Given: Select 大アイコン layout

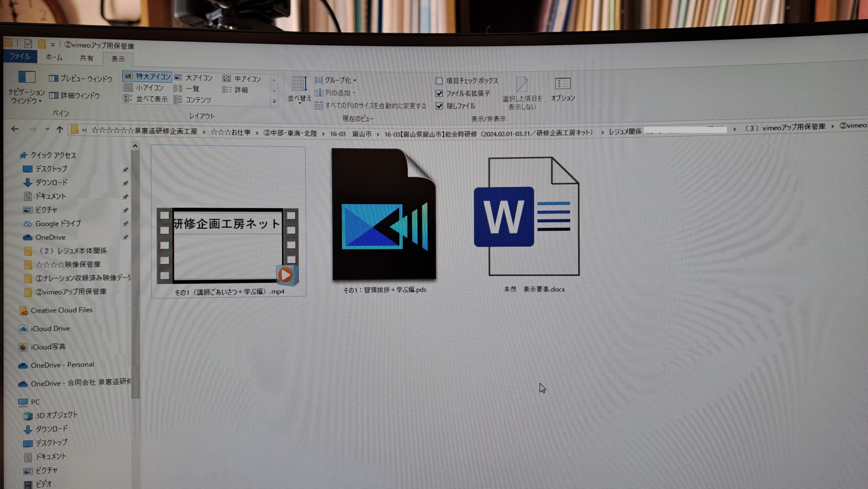Looking at the screenshot, I should click(194, 78).
